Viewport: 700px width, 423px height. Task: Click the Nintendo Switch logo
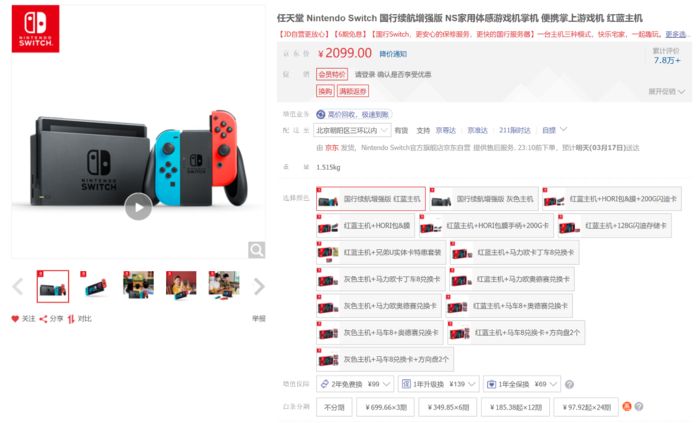pos(36,29)
